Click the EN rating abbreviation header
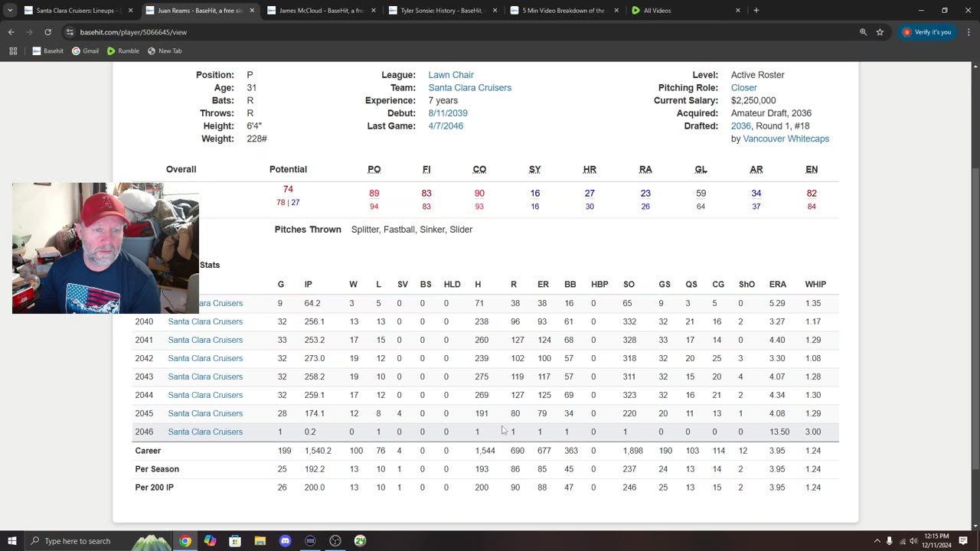Screen dimensions: 980x551 pyautogui.click(x=812, y=170)
